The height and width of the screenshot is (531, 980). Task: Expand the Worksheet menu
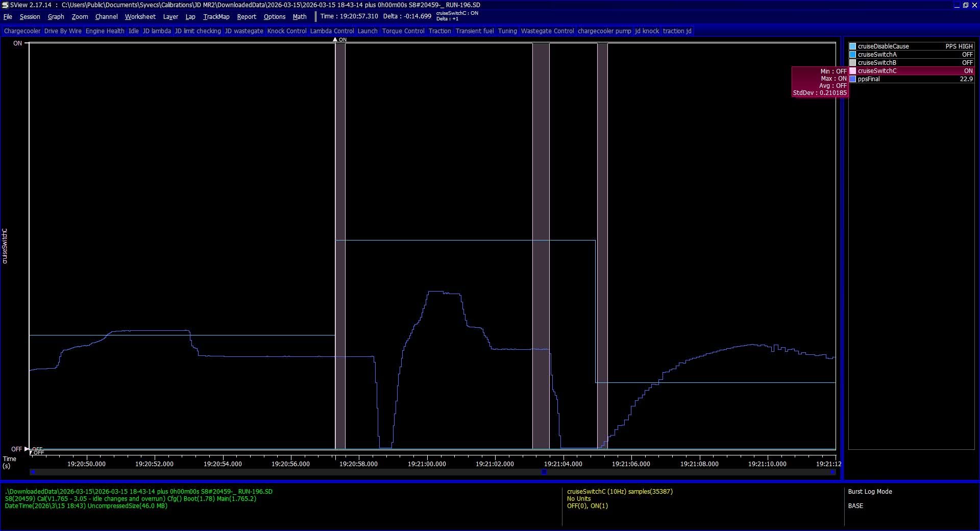pos(140,17)
